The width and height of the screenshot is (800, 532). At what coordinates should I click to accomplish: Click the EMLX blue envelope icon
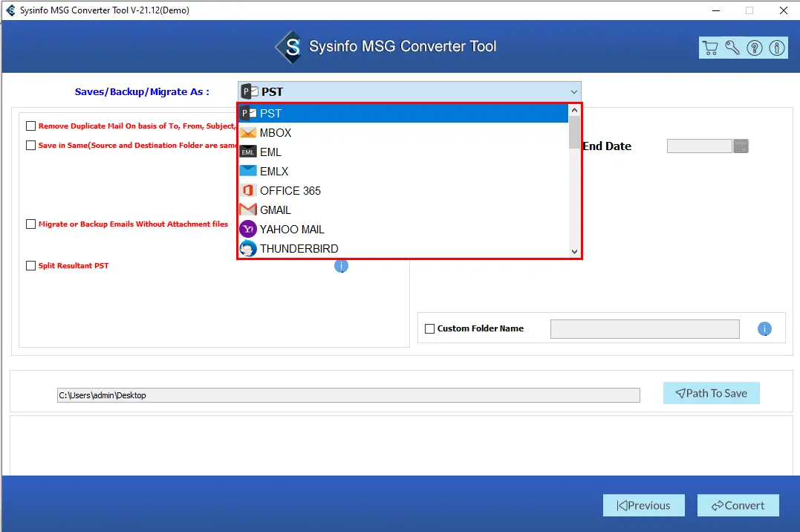[248, 171]
